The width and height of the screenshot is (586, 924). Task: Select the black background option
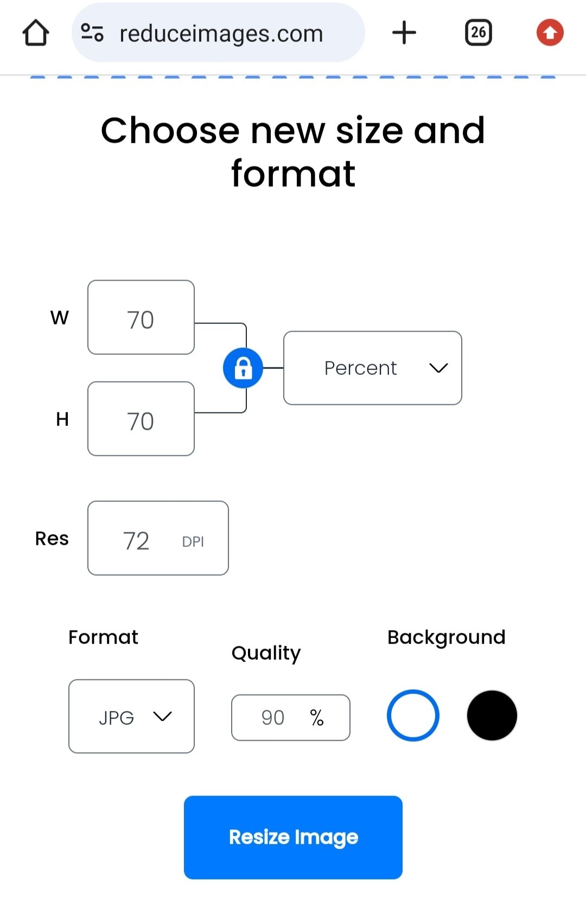pos(492,715)
